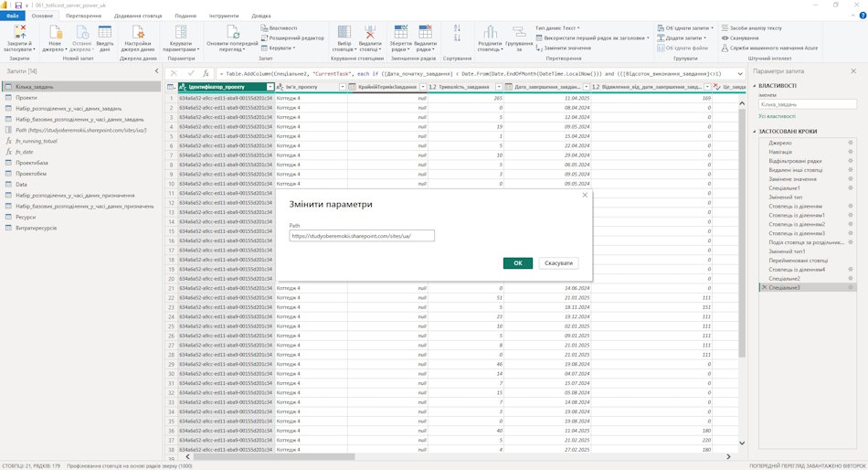Open Настройки джерел даних icon

pos(138,32)
